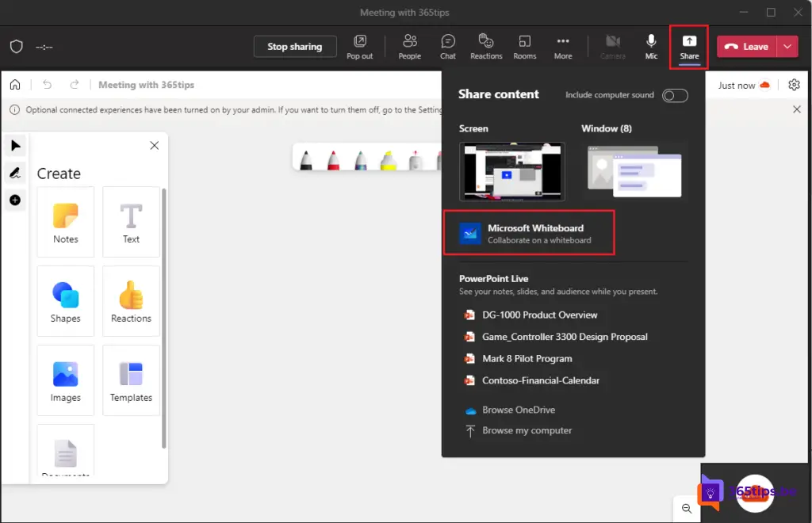
Task: Add Shapes to whiteboard
Action: [x=66, y=301]
